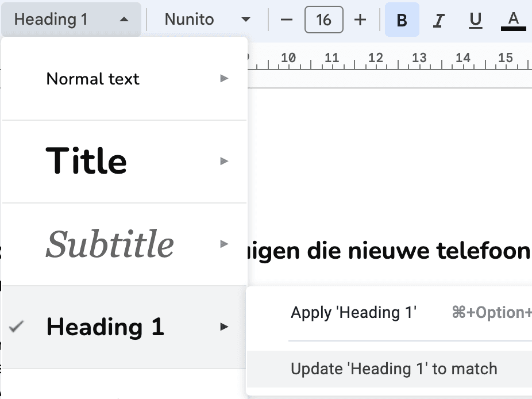
Task: Select the Subtitle style
Action: tap(109, 244)
